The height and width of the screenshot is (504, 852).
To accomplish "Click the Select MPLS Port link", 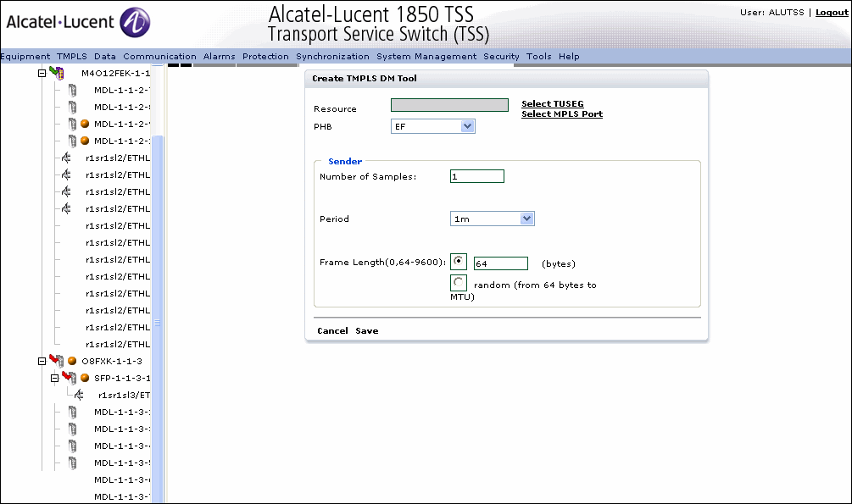I will pyautogui.click(x=562, y=114).
